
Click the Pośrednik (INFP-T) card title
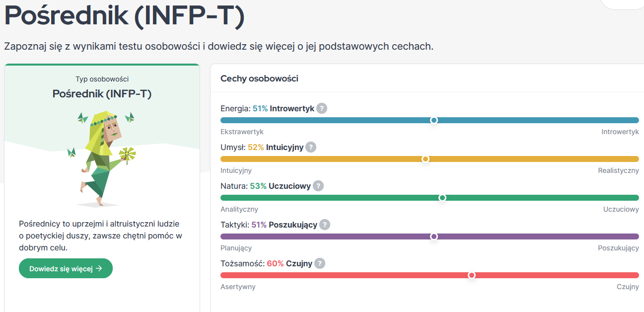pyautogui.click(x=102, y=93)
